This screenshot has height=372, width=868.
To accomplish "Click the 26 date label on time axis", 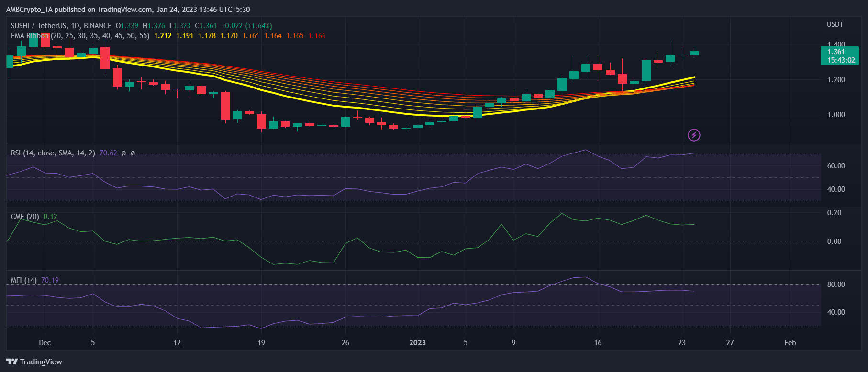I will click(345, 343).
